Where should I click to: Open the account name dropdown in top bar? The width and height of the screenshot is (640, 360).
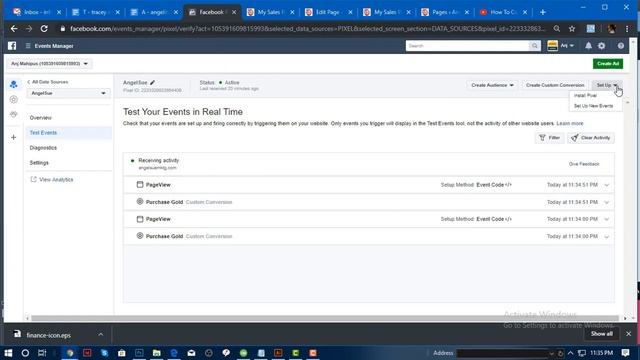coord(567,46)
